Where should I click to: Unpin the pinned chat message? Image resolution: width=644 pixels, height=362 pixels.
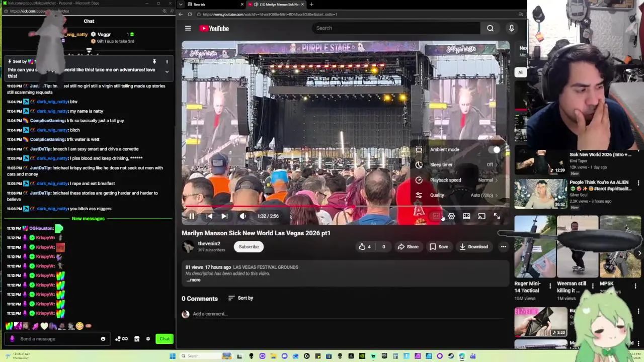pyautogui.click(x=154, y=62)
